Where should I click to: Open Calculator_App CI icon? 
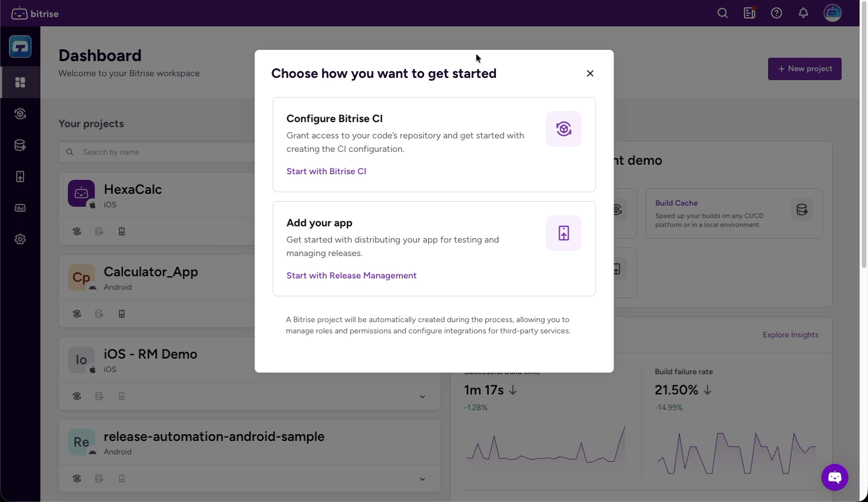[77, 314]
